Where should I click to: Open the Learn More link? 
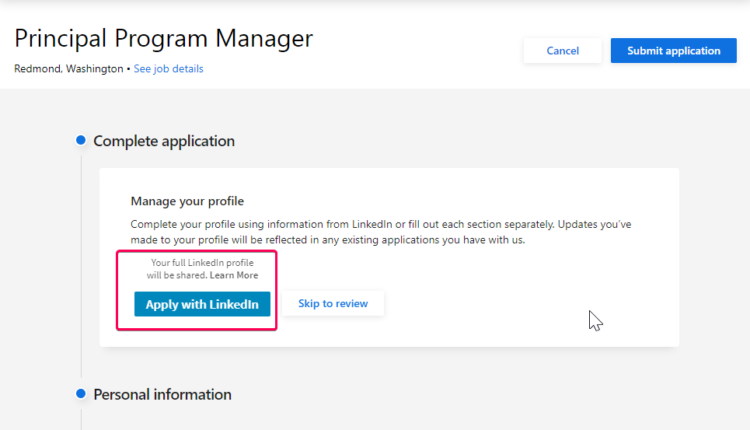tap(233, 275)
